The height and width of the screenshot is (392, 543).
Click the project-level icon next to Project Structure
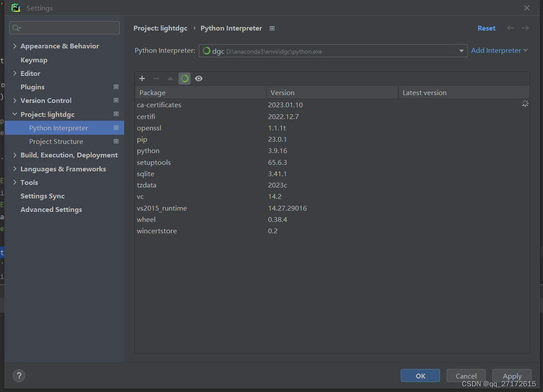(116, 142)
